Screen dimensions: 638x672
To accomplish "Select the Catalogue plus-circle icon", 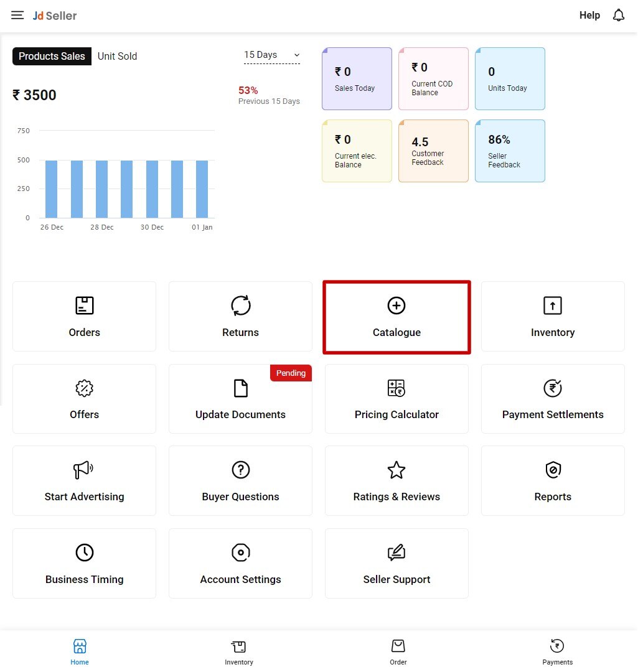I will (x=396, y=306).
